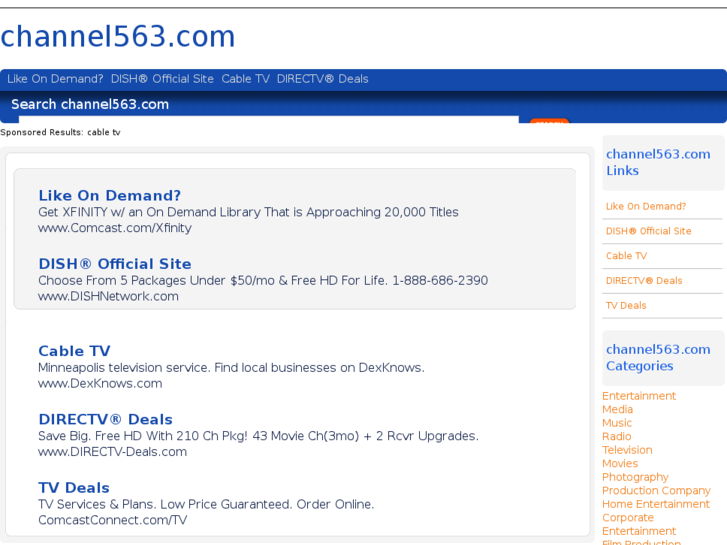The width and height of the screenshot is (727, 545).
Task: Select the 'Production Company' category
Action: click(656, 490)
